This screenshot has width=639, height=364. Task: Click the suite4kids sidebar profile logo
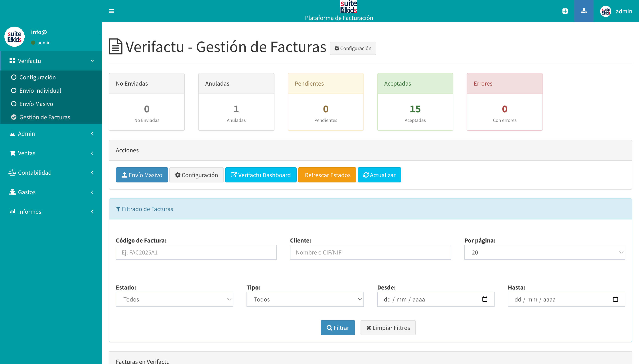[x=14, y=37]
